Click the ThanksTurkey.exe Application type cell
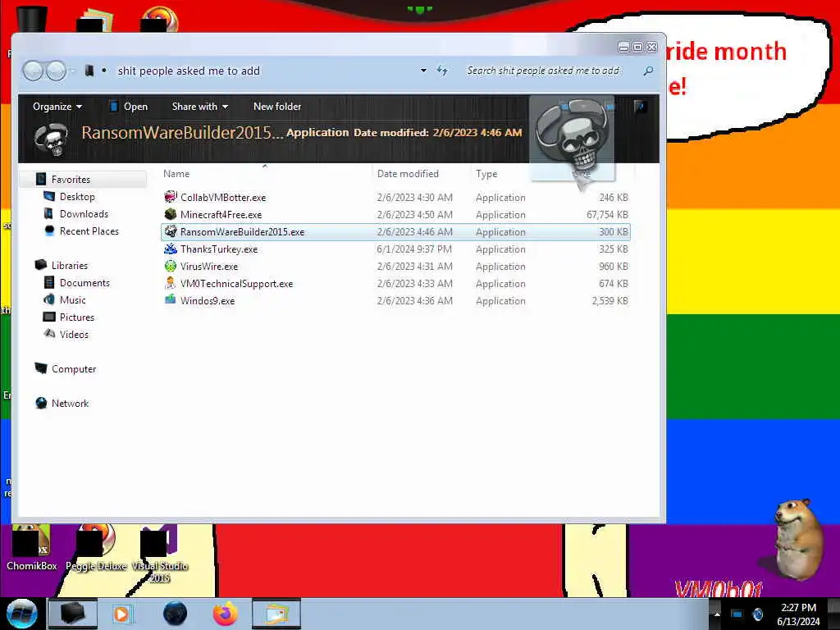This screenshot has width=840, height=630. [500, 249]
